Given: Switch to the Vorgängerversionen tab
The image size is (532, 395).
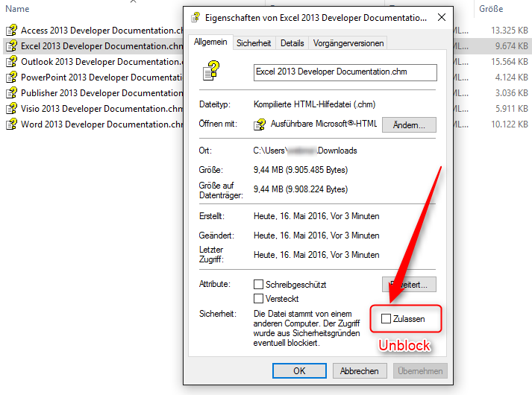Looking at the screenshot, I should tap(348, 43).
